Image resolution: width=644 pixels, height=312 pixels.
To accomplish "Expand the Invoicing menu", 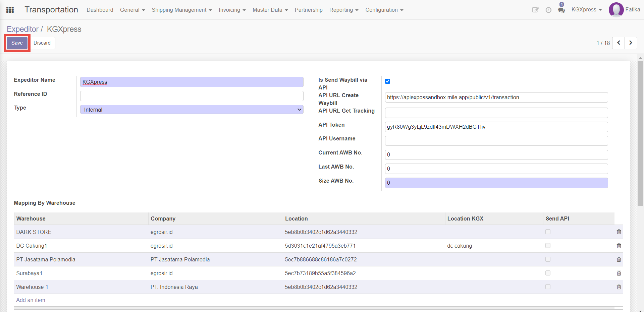I will [x=232, y=10].
